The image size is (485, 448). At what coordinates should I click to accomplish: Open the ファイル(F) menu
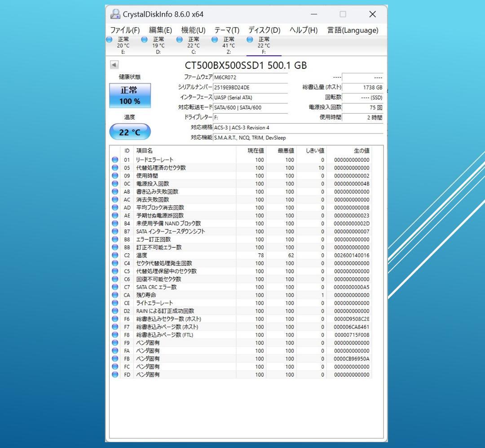coord(125,31)
